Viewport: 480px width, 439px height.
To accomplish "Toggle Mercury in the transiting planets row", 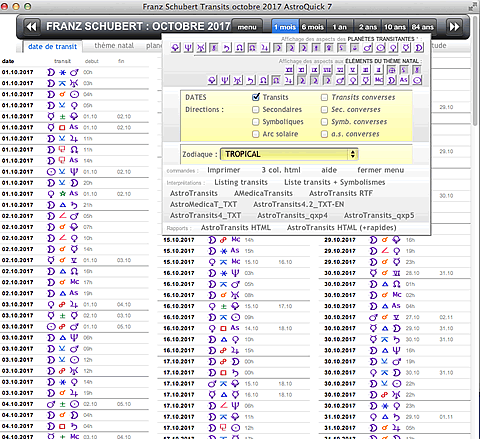I will tap(406, 48).
